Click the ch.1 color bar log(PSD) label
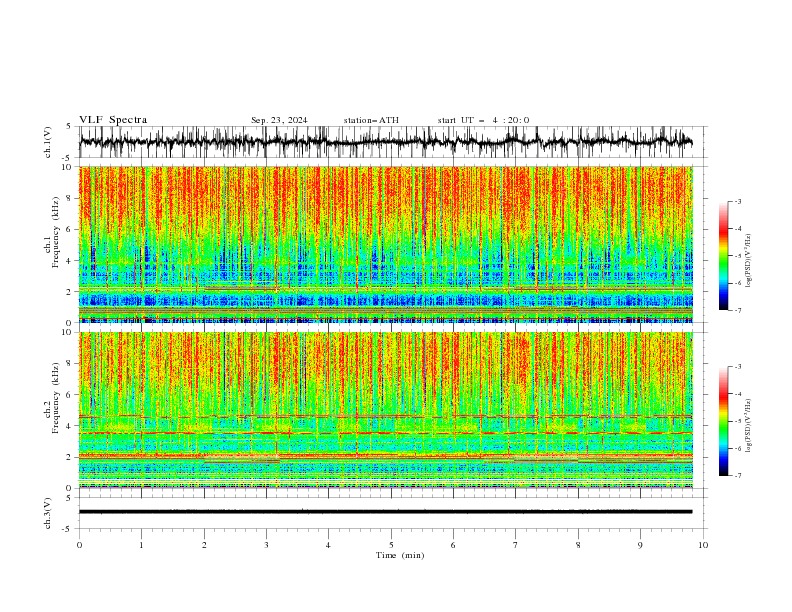Image resolution: width=792 pixels, height=612 pixels. coord(748,261)
